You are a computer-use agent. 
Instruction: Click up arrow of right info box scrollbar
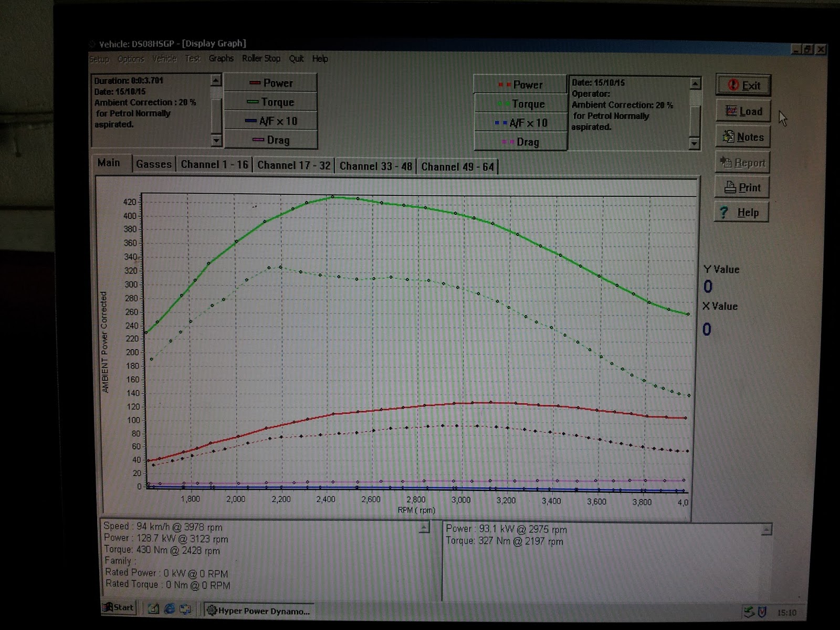pyautogui.click(x=695, y=83)
